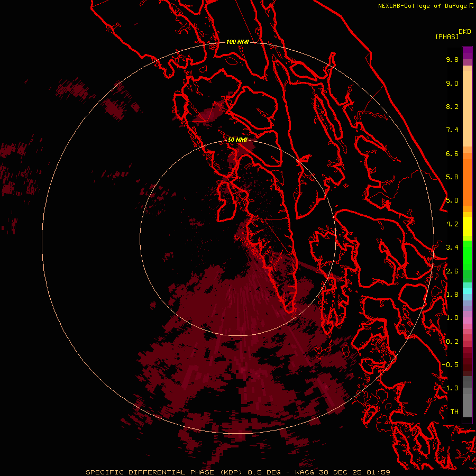
Task: Click the 5.8 legend value
Action: tap(452, 177)
